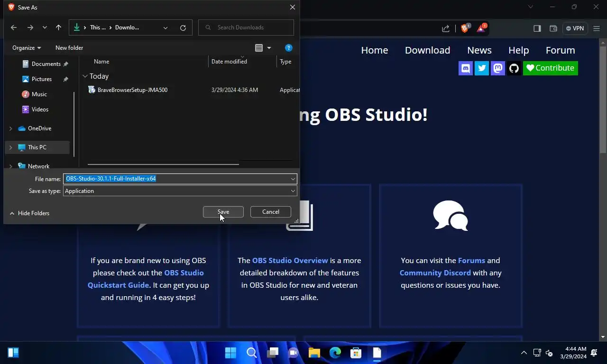Open view options dropdown arrow

[x=269, y=48]
